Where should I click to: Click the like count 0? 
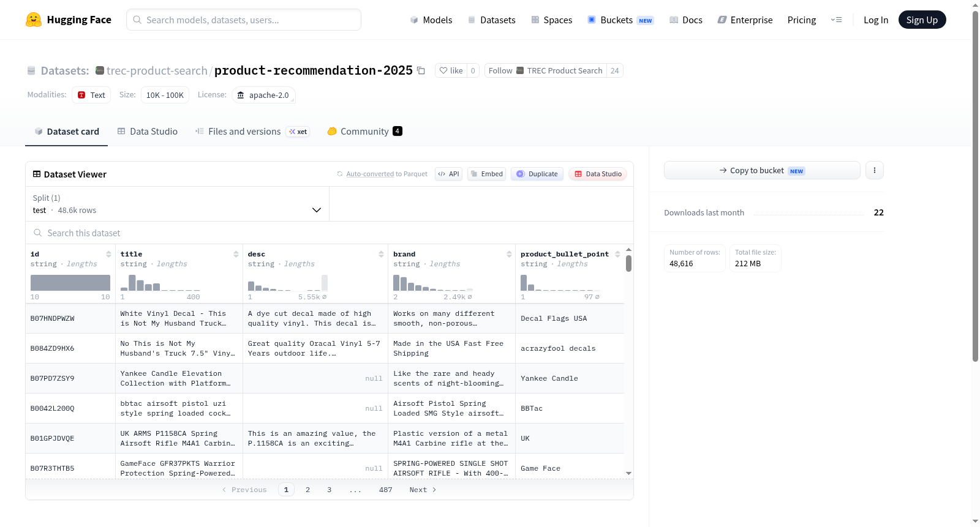pyautogui.click(x=473, y=70)
